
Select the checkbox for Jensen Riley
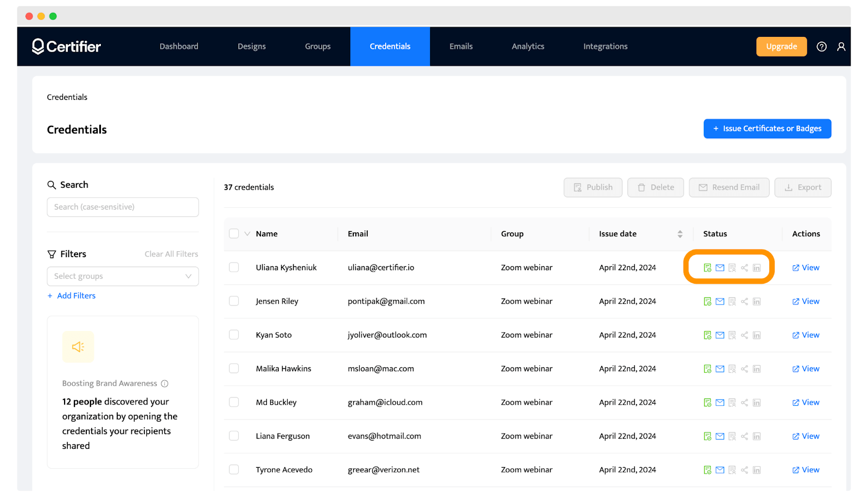click(234, 301)
